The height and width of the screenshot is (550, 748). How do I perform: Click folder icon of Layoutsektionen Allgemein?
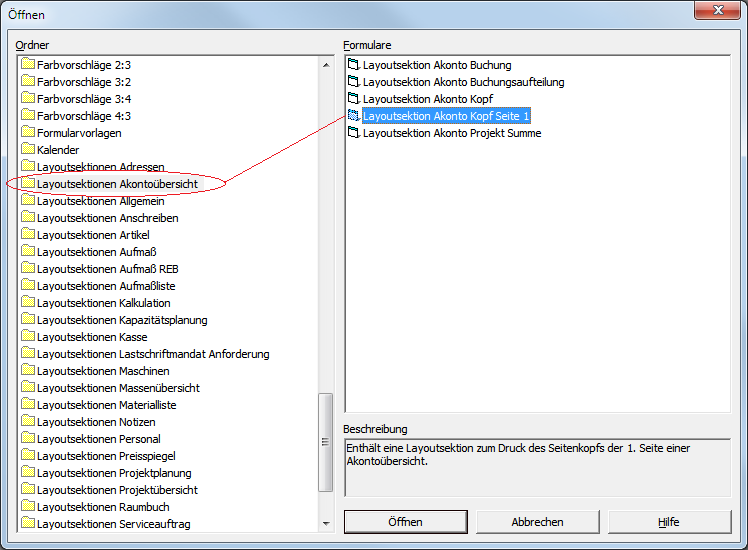pyautogui.click(x=28, y=200)
